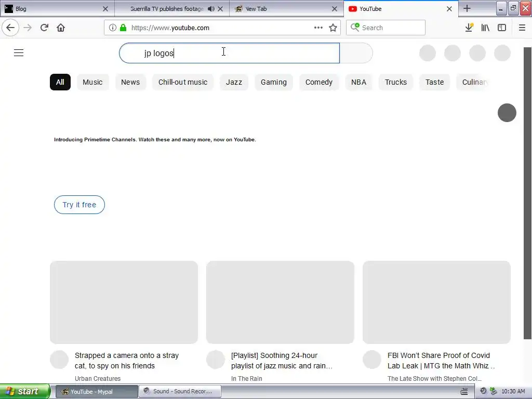Click The Late Show channel avatar
This screenshot has height=399, width=532.
[372, 360]
